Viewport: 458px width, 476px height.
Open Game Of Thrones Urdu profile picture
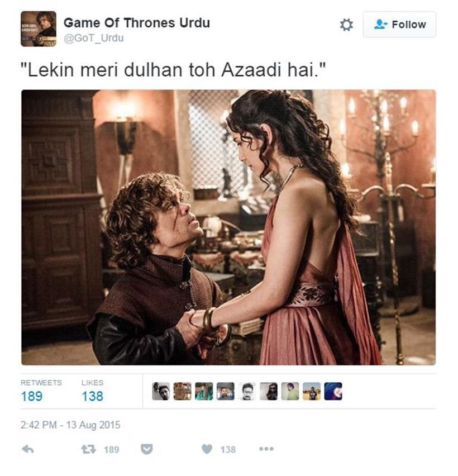38,29
